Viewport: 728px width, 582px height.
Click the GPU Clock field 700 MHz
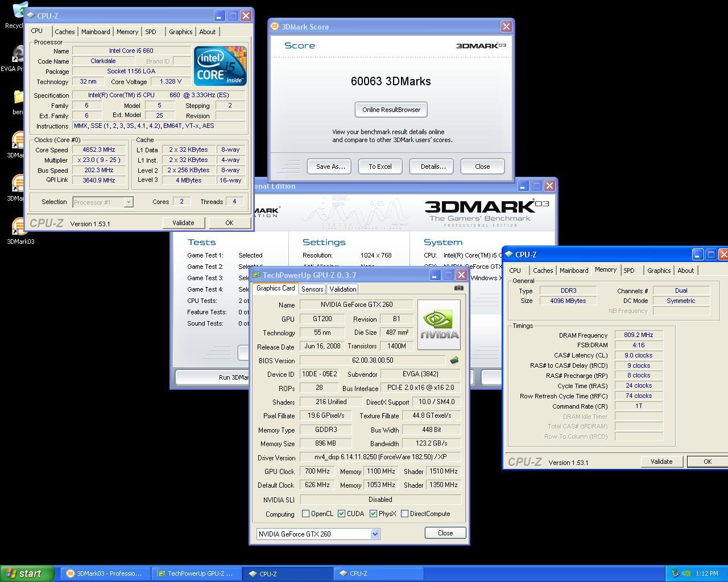pos(317,471)
